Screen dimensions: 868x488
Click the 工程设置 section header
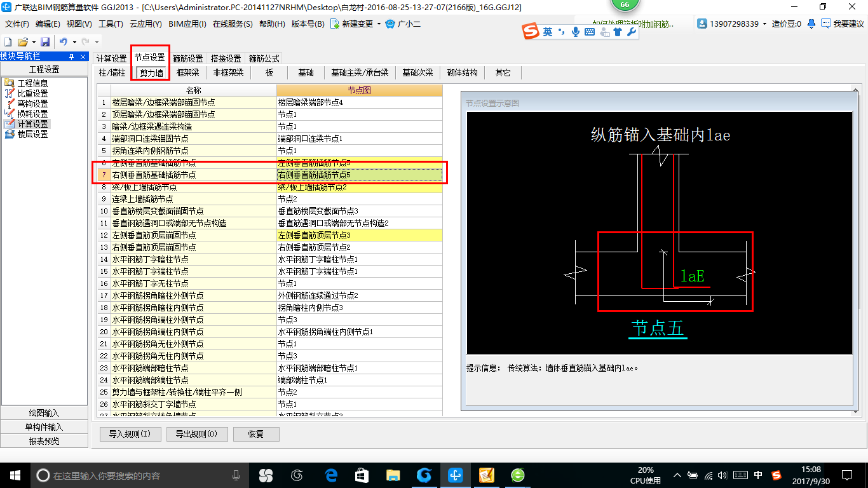44,69
